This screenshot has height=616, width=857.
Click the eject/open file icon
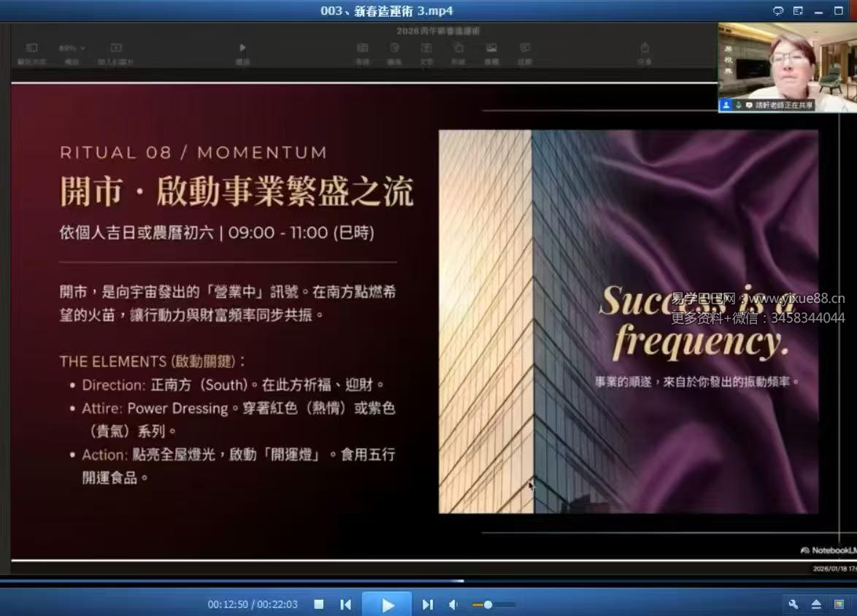click(x=816, y=604)
